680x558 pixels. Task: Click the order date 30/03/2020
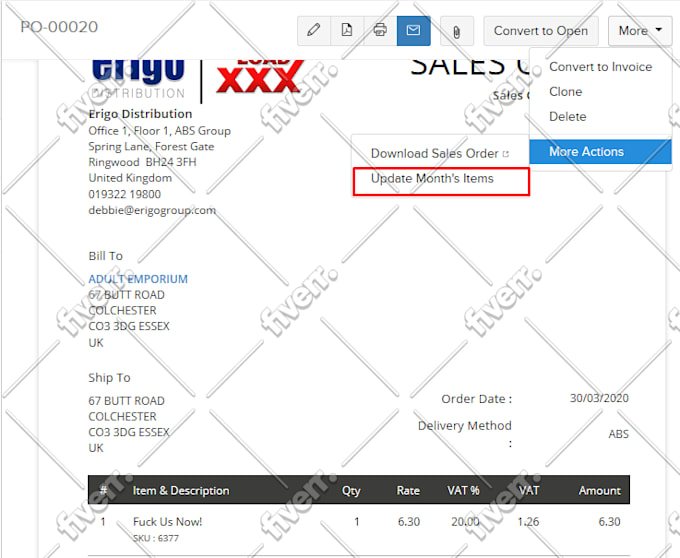(x=599, y=398)
